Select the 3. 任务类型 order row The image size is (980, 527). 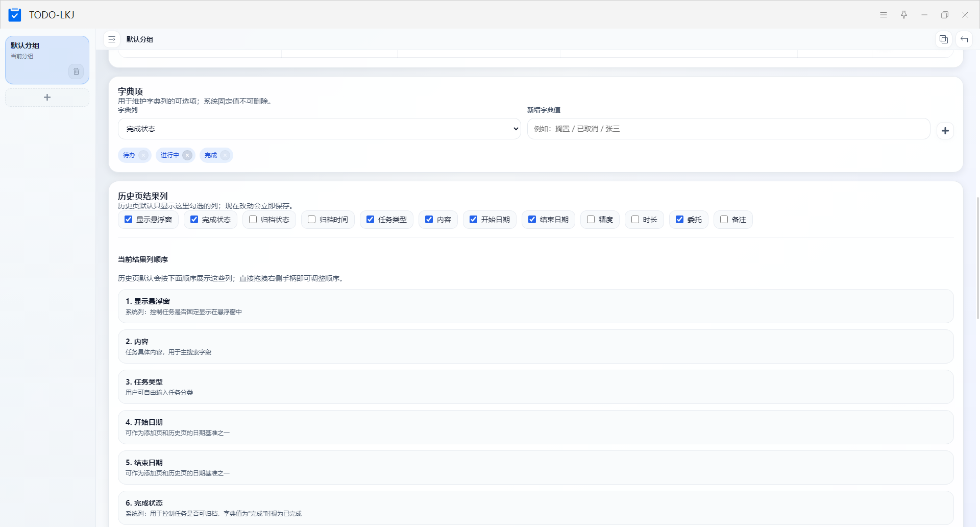click(x=536, y=387)
